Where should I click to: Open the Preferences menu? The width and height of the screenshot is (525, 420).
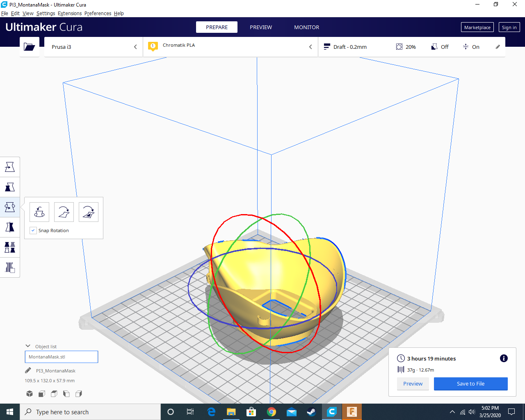[x=98, y=13]
